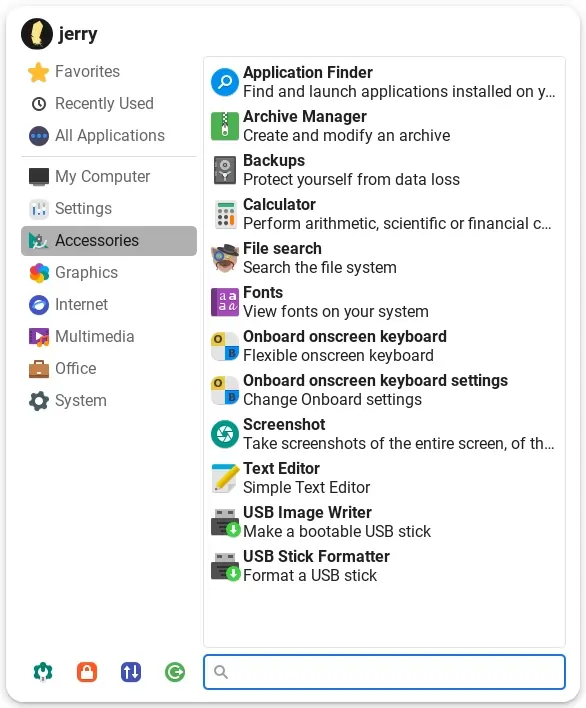Screen dimensions: 586x708
Task: Launch Onboard onscreen keyboard settings
Action: tap(384, 390)
